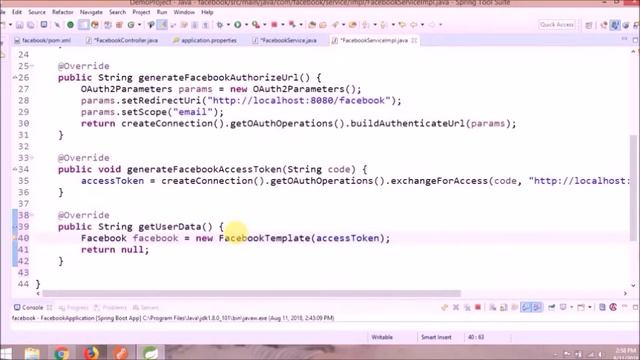Click the Back navigation arrow in toolbar
The height and width of the screenshot is (360, 640).
click(x=414, y=25)
